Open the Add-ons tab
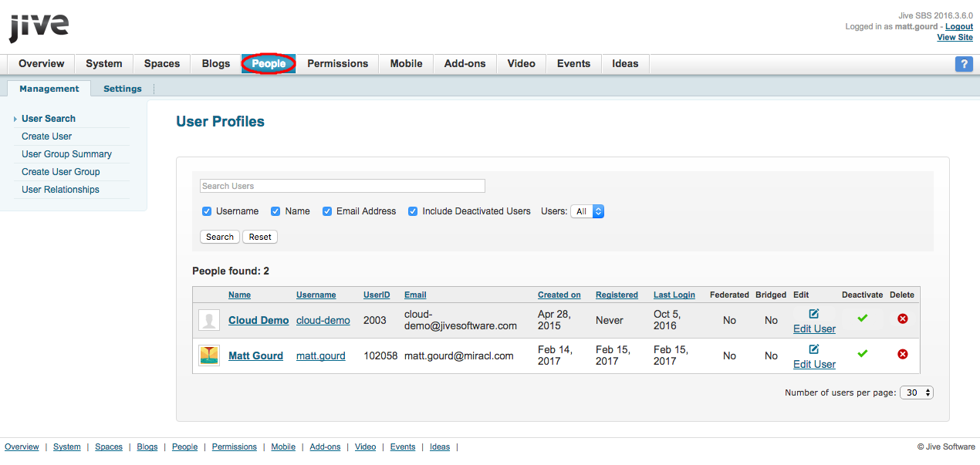 pyautogui.click(x=465, y=64)
